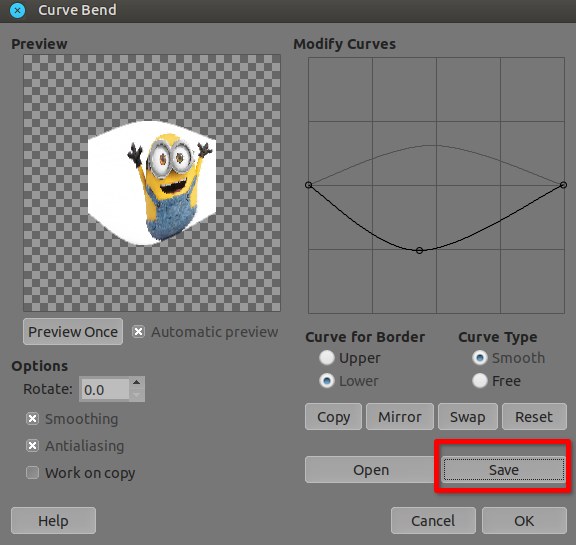Viewport: 576px width, 545px height.
Task: Swap the upper and lower curves
Action: pos(468,417)
